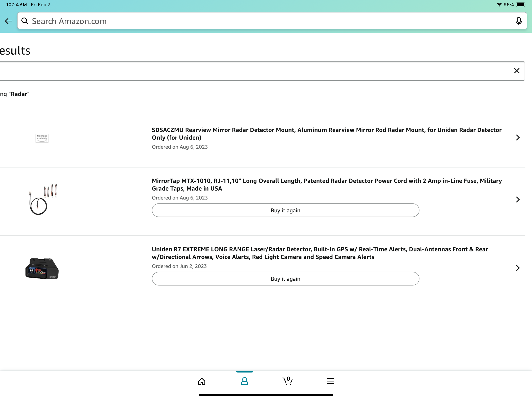The image size is (532, 399).
Task: Click the order search text box
Action: tap(240, 71)
